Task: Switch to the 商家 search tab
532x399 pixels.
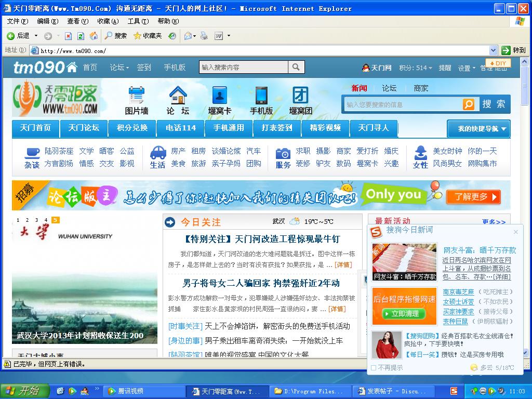Action: tap(421, 88)
